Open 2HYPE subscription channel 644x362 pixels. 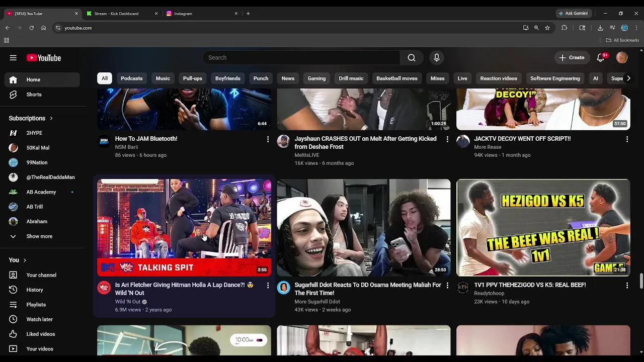point(42,133)
